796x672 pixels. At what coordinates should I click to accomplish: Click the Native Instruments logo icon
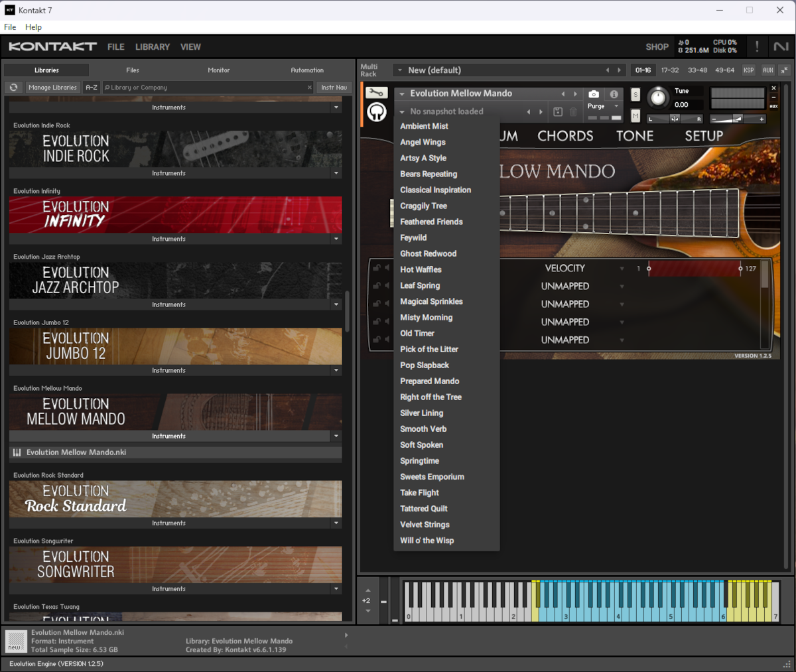[x=781, y=46]
